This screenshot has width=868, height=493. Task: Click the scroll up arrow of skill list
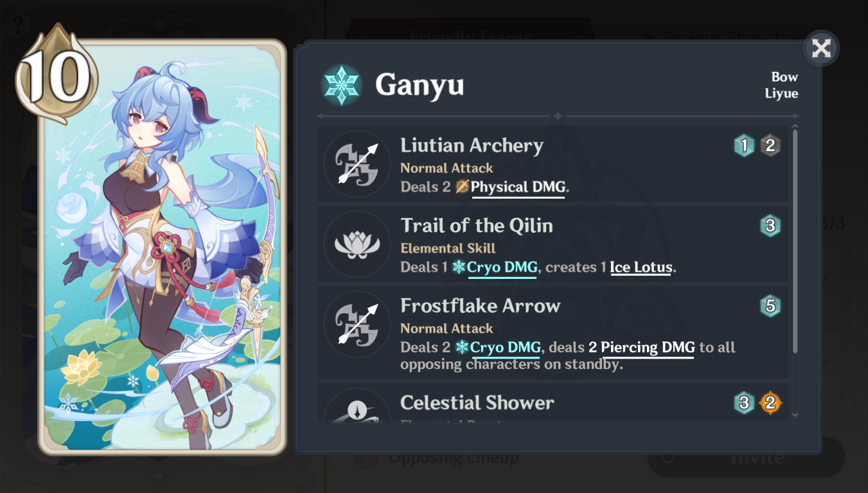(795, 127)
